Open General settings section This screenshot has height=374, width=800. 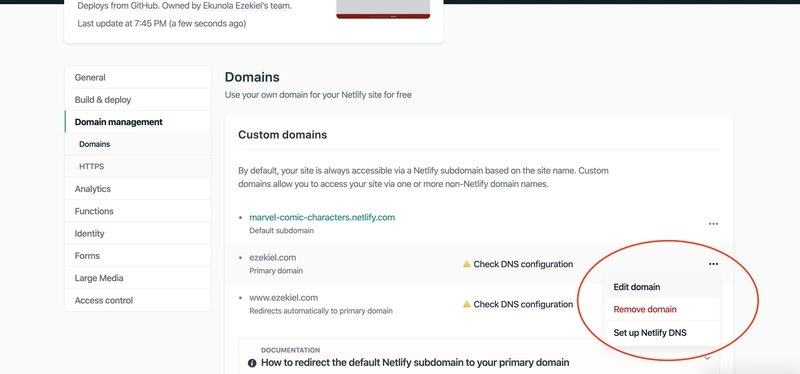tap(138, 78)
